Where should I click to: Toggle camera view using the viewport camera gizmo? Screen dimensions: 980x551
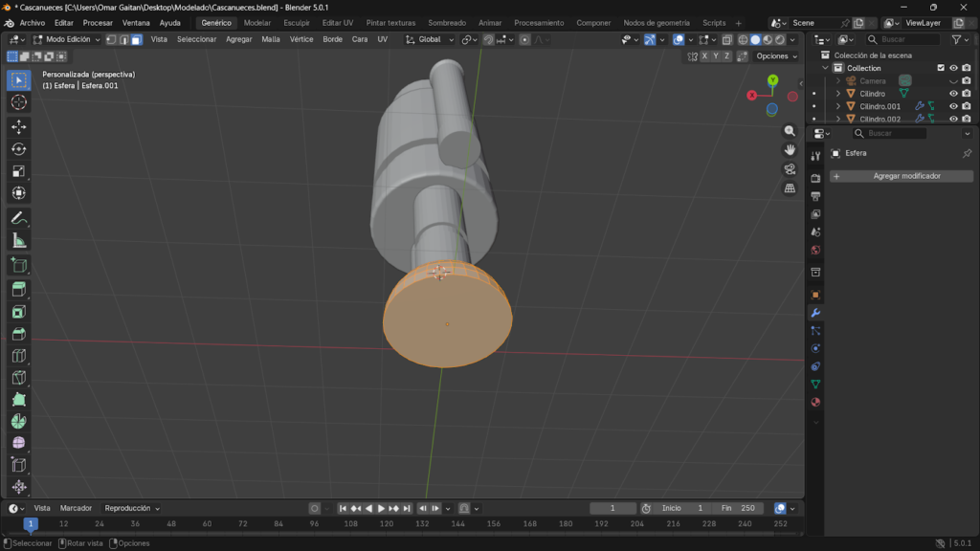tap(790, 169)
